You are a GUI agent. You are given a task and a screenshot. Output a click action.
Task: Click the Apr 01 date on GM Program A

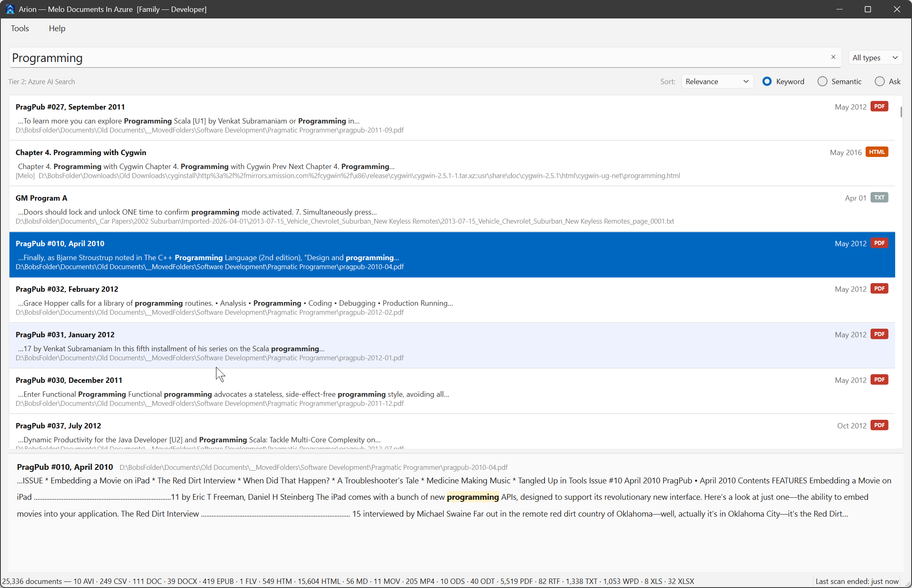(855, 198)
